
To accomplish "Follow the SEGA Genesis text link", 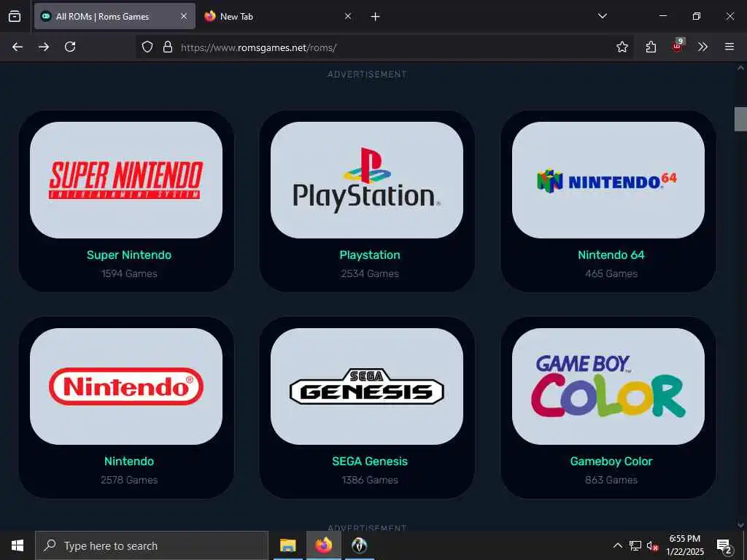I will [x=370, y=461].
